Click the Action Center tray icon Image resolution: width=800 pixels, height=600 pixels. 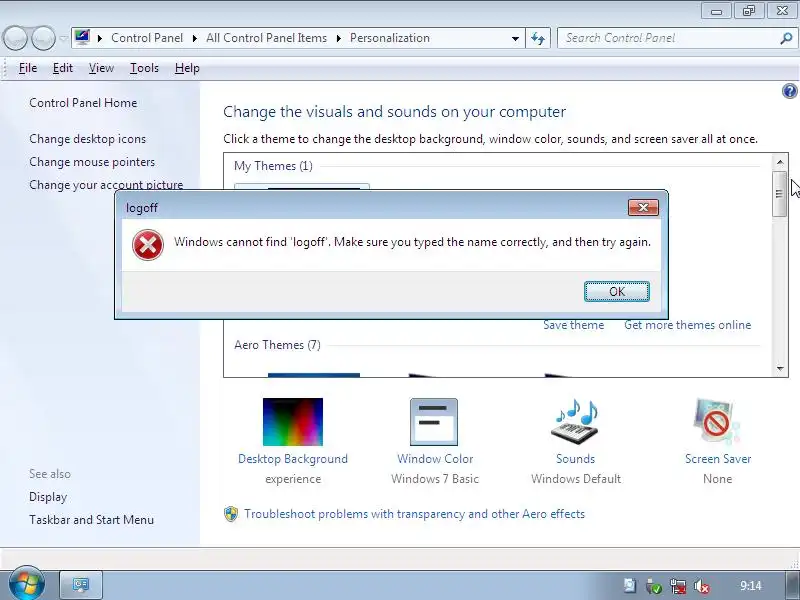629,586
